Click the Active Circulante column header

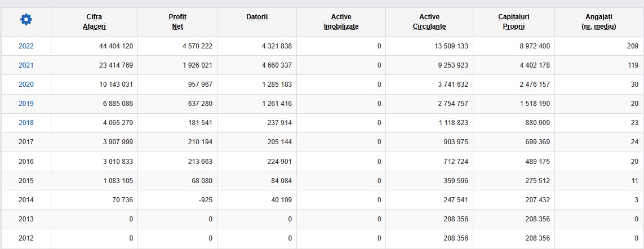[429, 21]
